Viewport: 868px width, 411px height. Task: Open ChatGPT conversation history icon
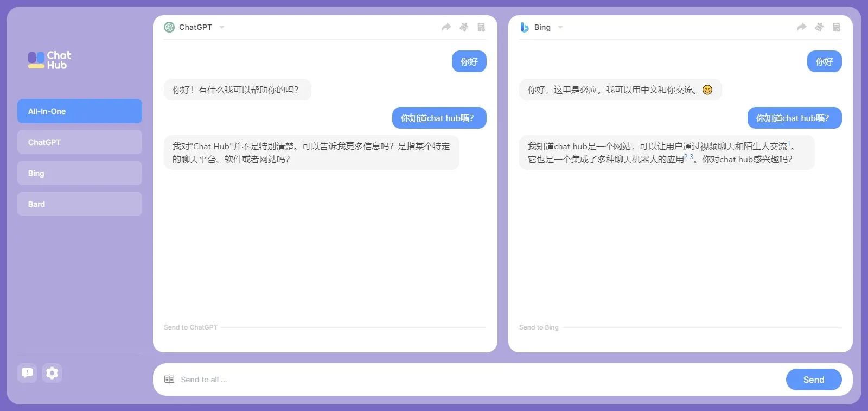tap(481, 27)
